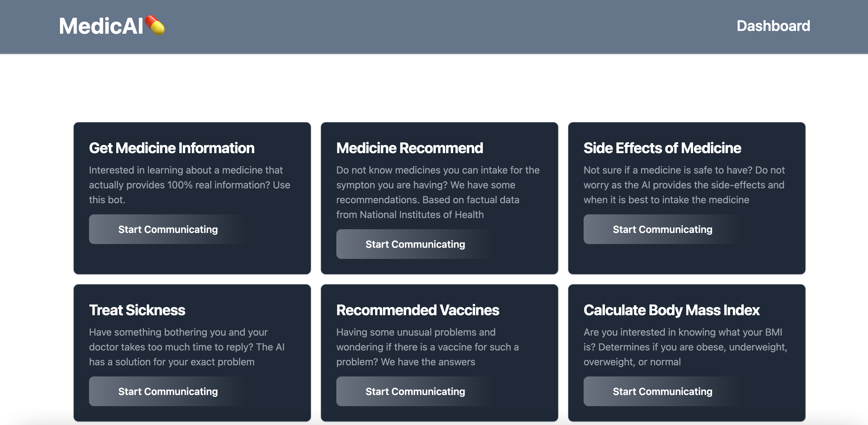868x425 pixels.
Task: Click the Side Effects of Medicine heading
Action: tap(662, 148)
